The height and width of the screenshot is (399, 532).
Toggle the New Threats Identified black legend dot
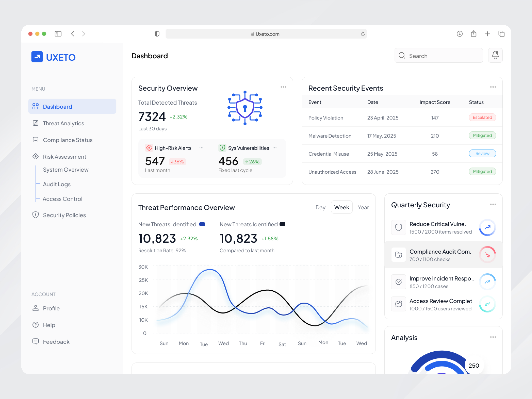[283, 224]
